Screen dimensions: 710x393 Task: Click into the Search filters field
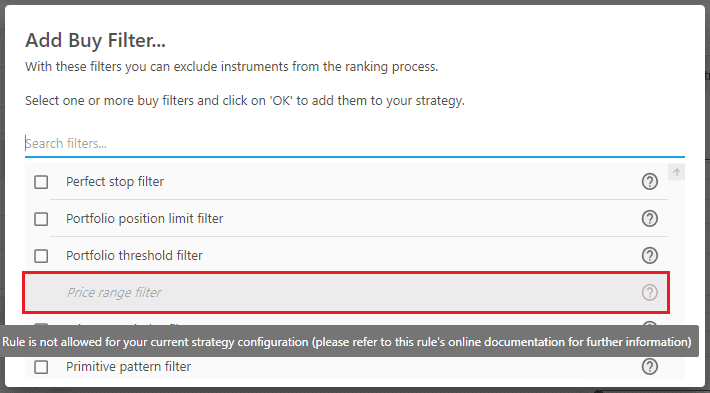355,144
